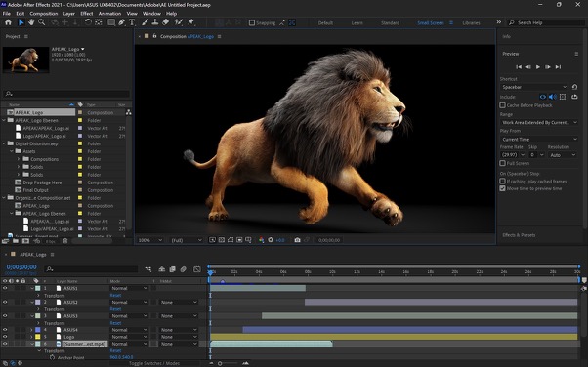Click Reset for ASUS1 Transform

coord(115,296)
